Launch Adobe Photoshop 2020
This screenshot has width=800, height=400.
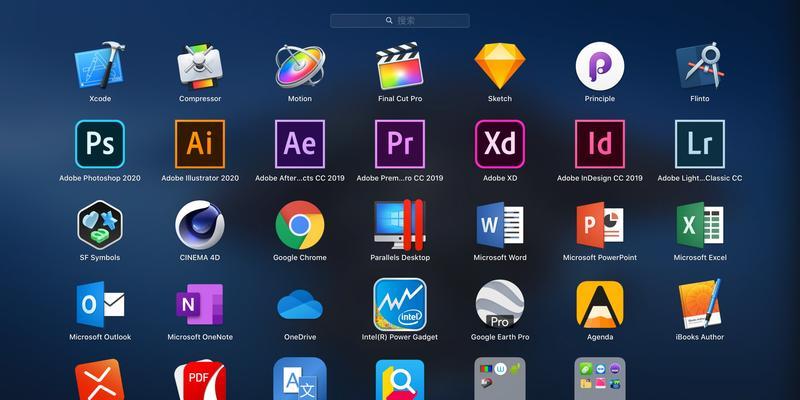coord(100,144)
